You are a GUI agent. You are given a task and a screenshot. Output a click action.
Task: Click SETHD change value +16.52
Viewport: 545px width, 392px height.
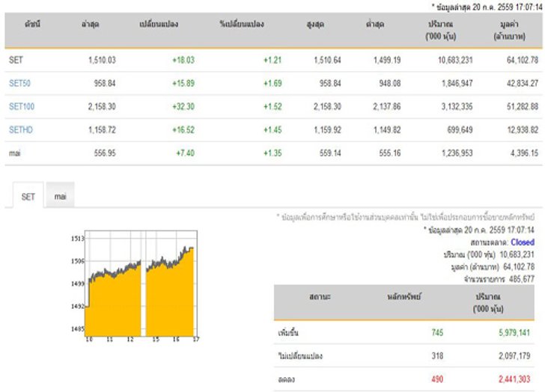[x=183, y=130]
